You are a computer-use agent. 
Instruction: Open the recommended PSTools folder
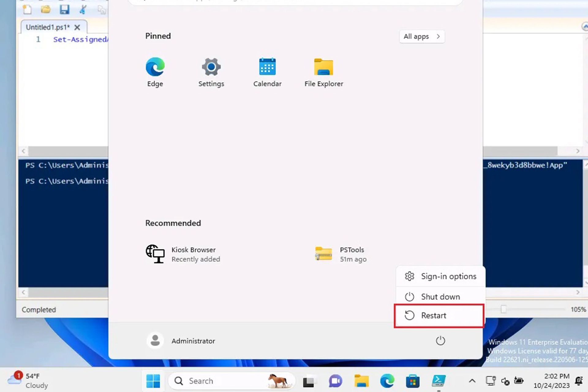[341, 254]
